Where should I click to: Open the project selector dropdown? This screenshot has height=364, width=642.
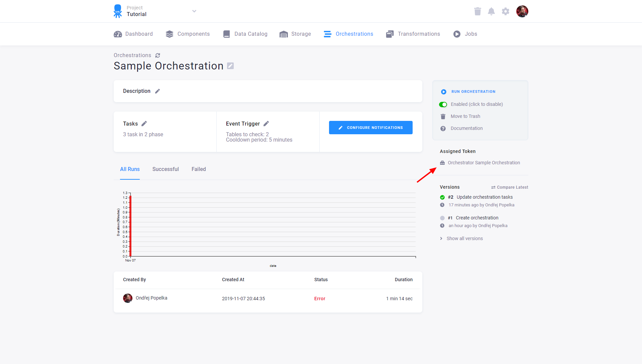(194, 11)
